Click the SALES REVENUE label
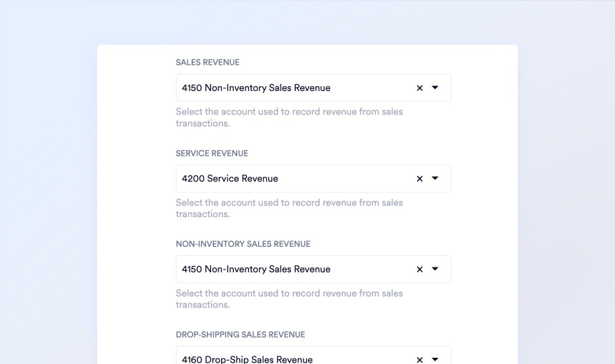This screenshot has height=364, width=615. click(208, 62)
